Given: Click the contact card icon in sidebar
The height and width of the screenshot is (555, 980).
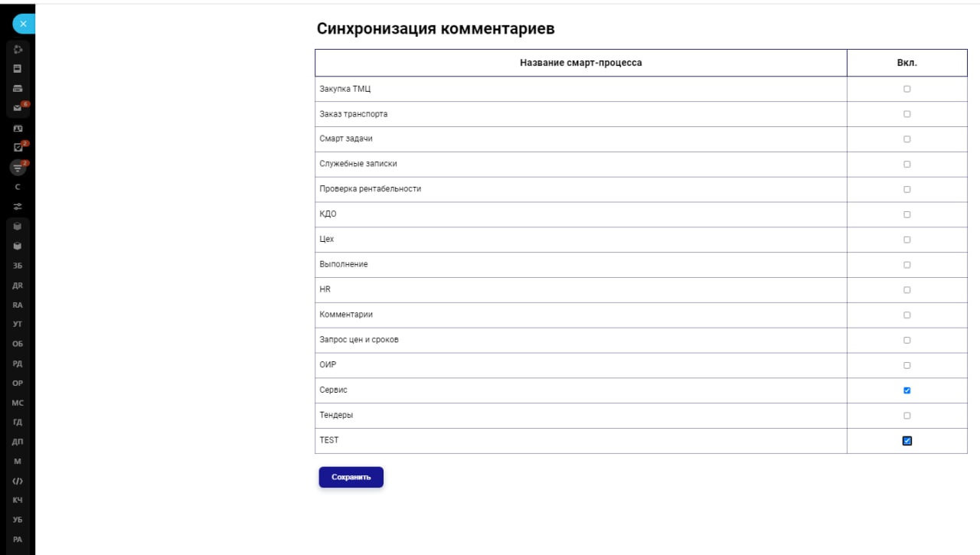Looking at the screenshot, I should [x=18, y=128].
